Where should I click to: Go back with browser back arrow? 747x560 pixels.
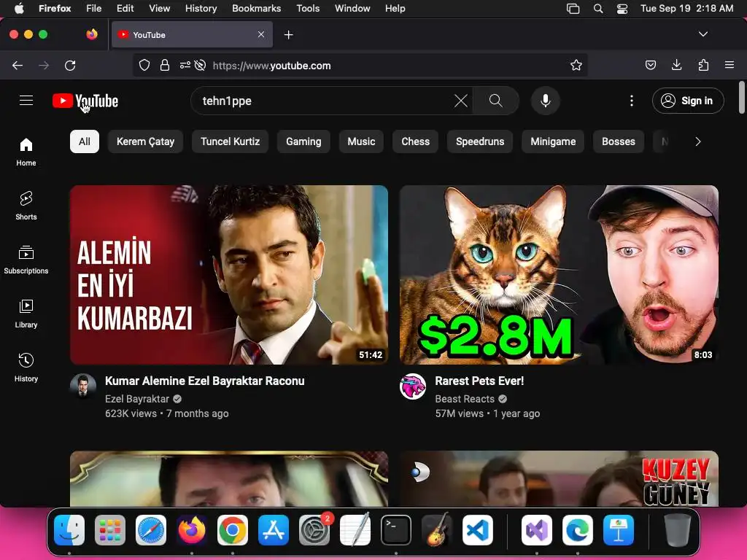(x=18, y=65)
